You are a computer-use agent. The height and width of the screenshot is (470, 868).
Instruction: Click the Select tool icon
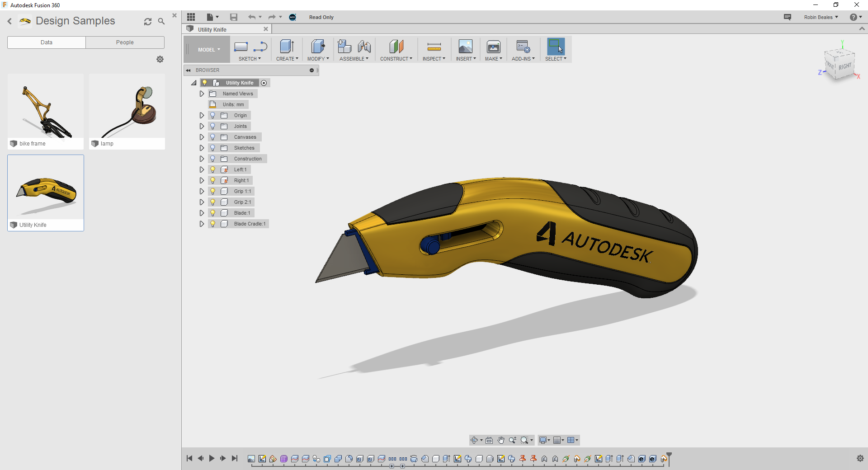pyautogui.click(x=556, y=47)
